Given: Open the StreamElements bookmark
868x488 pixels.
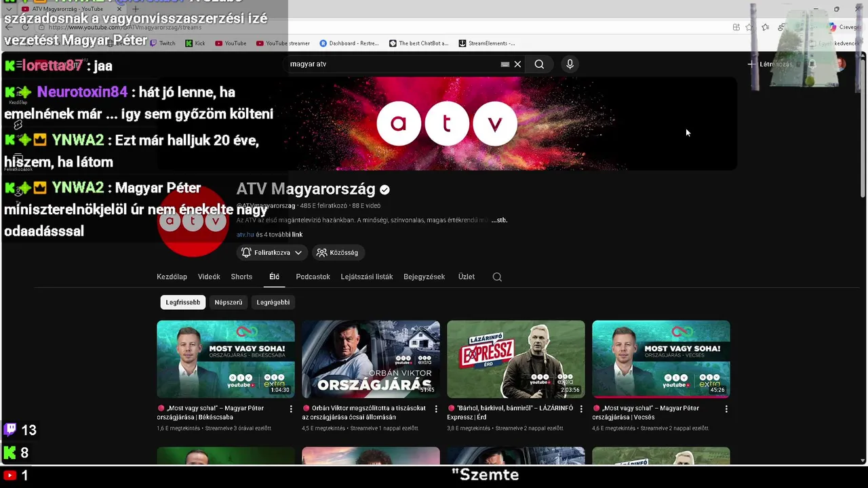Looking at the screenshot, I should click(x=487, y=43).
